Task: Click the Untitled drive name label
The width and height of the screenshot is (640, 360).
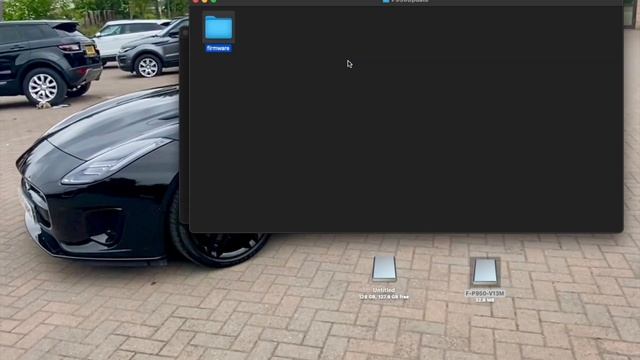Action: pyautogui.click(x=384, y=290)
